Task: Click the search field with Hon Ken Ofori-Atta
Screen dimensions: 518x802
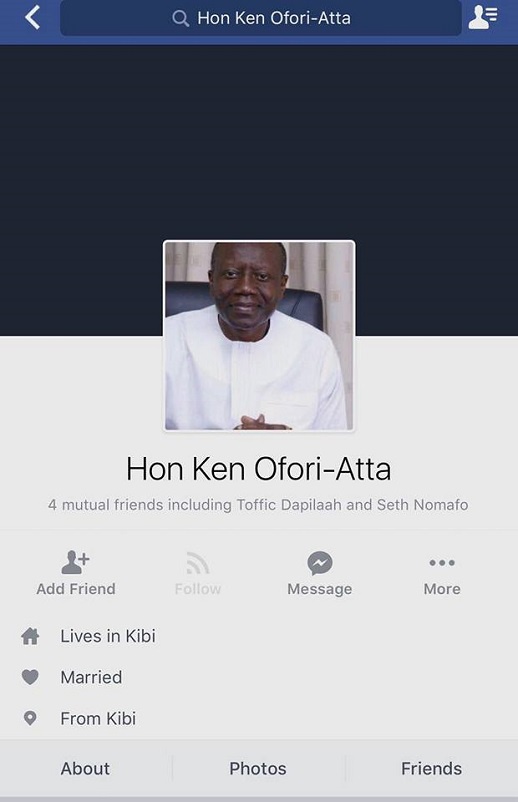Action: point(261,18)
